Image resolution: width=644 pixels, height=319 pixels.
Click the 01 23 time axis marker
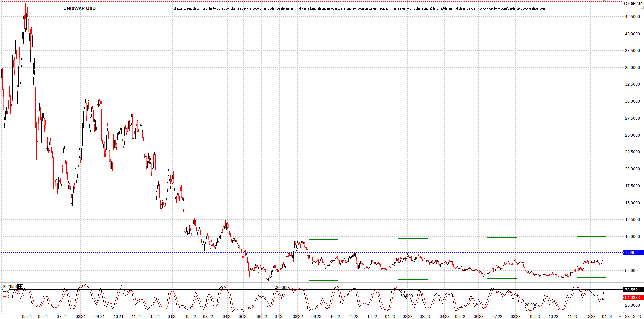[390, 317]
